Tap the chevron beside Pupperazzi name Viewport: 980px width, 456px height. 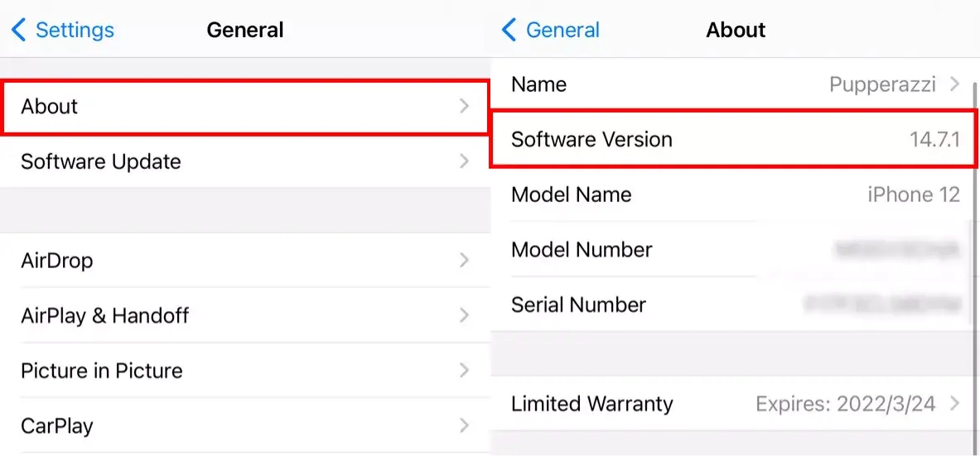click(x=954, y=84)
